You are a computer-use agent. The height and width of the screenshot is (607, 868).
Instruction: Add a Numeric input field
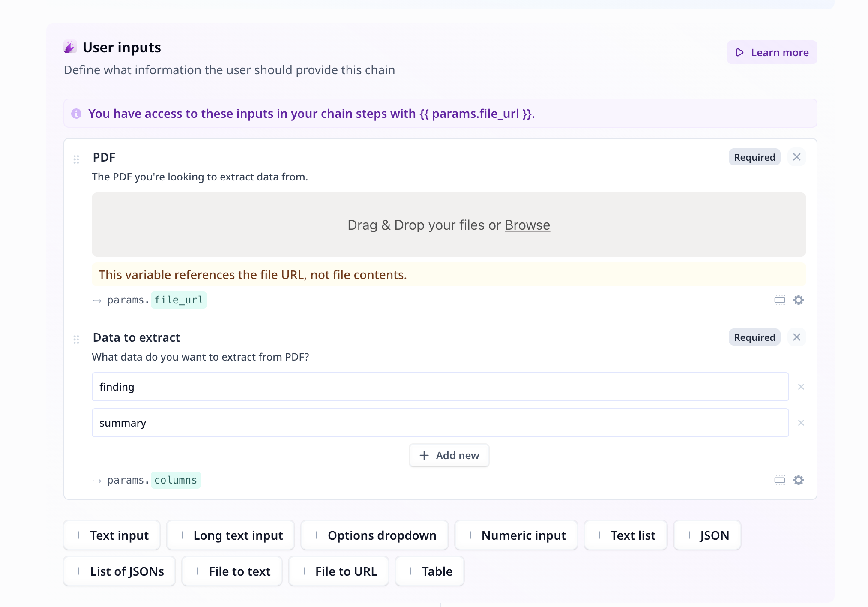(516, 535)
